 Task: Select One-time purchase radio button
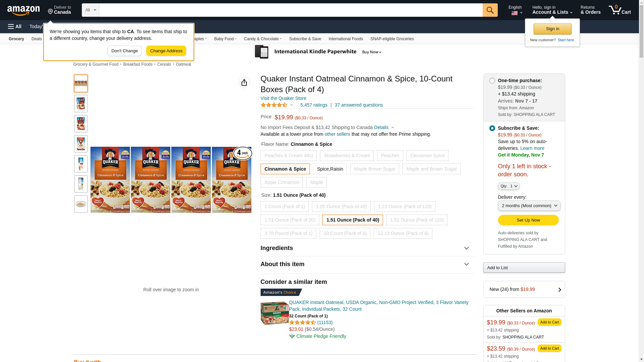[x=492, y=80]
